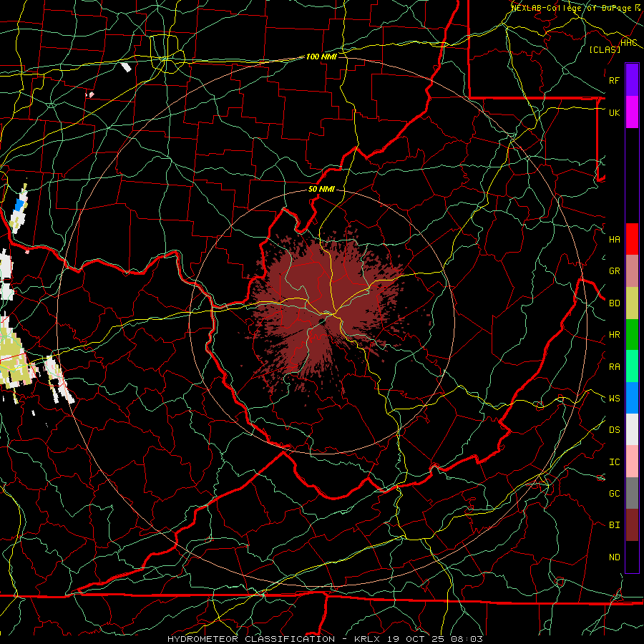Click the WS legend label

pyautogui.click(x=614, y=399)
